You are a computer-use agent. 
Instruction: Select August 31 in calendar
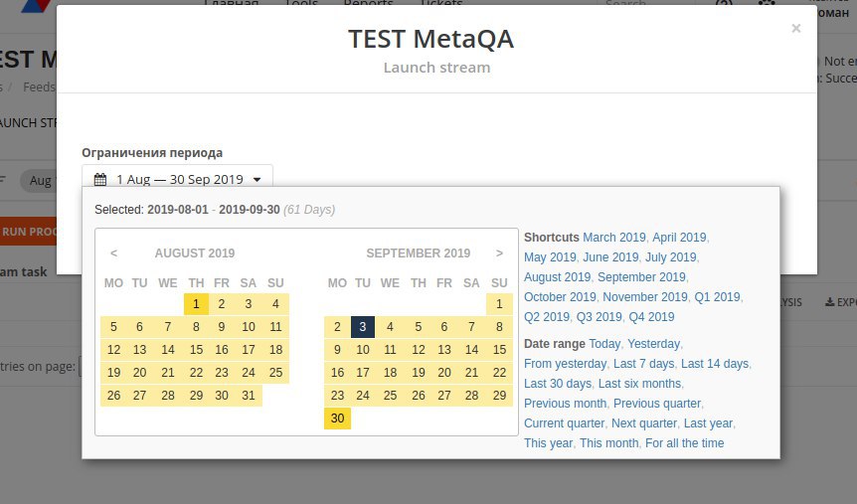tap(249, 396)
